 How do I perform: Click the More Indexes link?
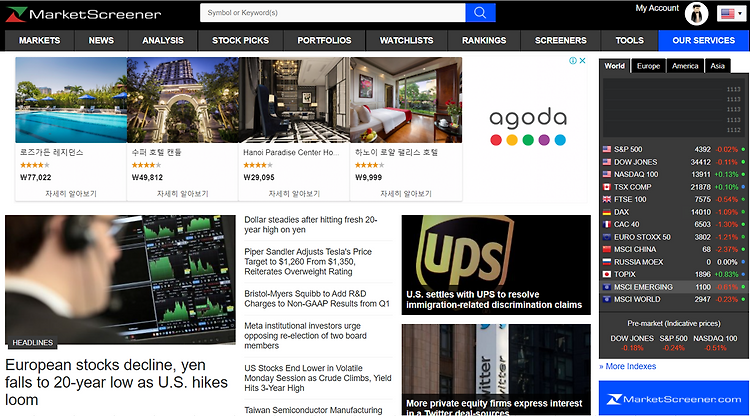628,366
